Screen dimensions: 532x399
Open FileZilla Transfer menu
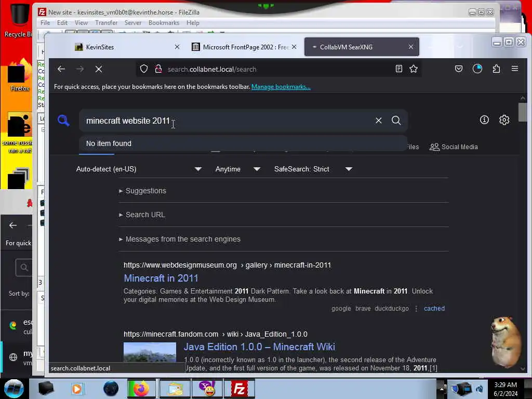tap(106, 23)
